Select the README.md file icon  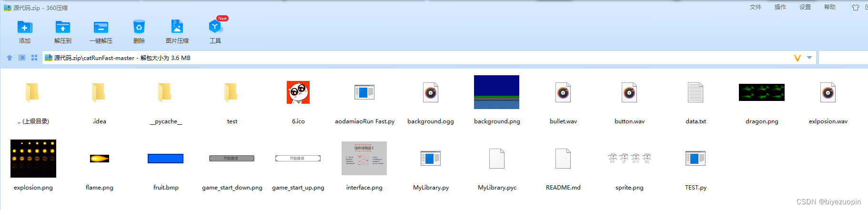pyautogui.click(x=563, y=159)
